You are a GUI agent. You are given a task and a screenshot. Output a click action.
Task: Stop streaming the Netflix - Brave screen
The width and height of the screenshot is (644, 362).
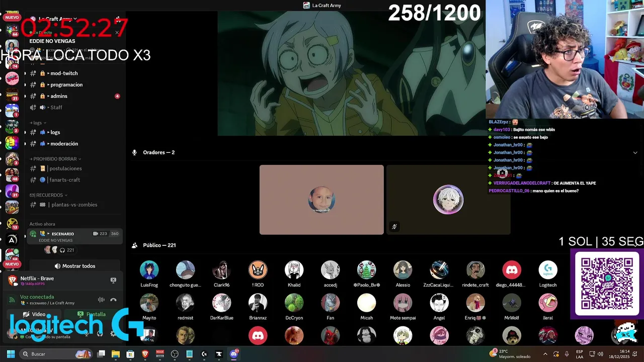(x=113, y=280)
